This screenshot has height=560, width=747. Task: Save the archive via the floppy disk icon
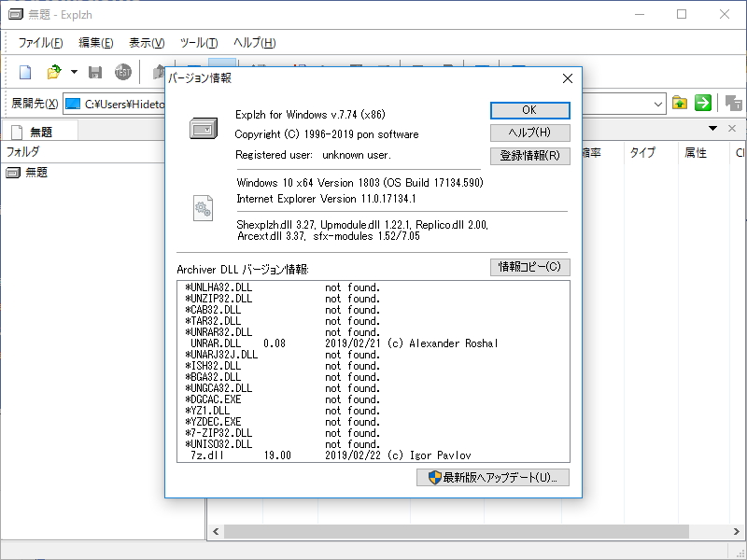point(96,71)
